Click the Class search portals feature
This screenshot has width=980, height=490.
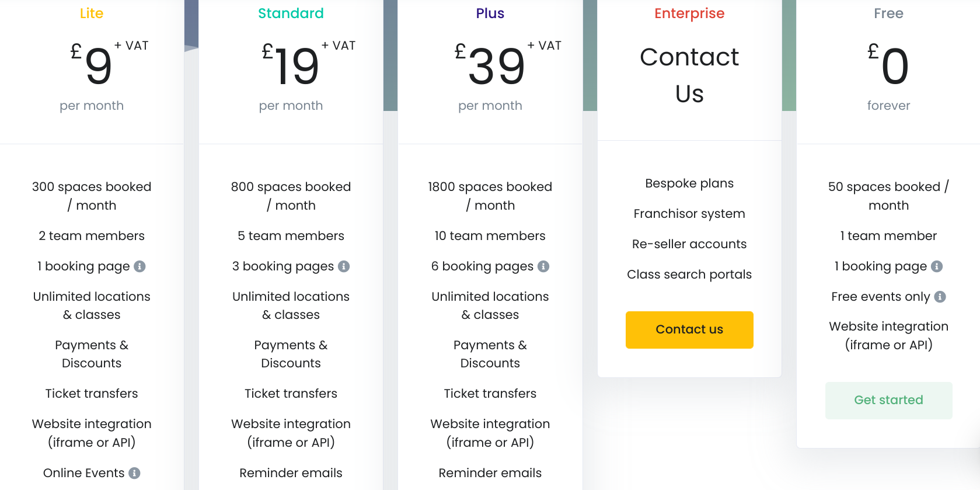(689, 274)
